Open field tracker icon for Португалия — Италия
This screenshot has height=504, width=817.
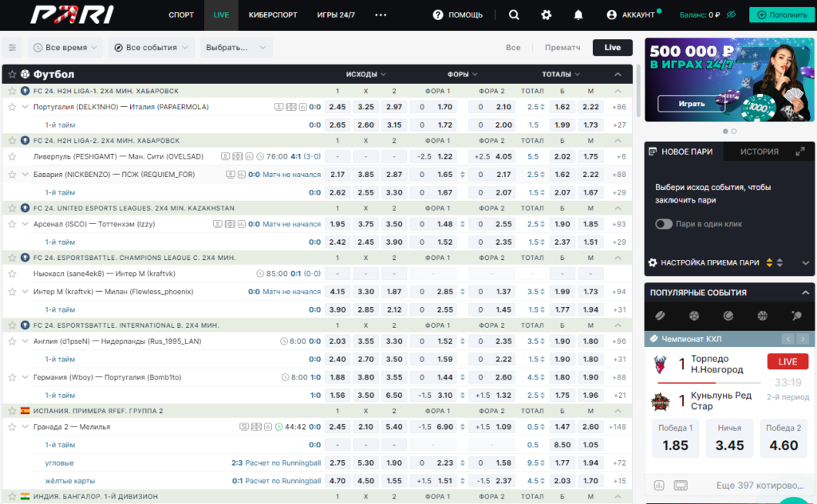click(x=290, y=107)
